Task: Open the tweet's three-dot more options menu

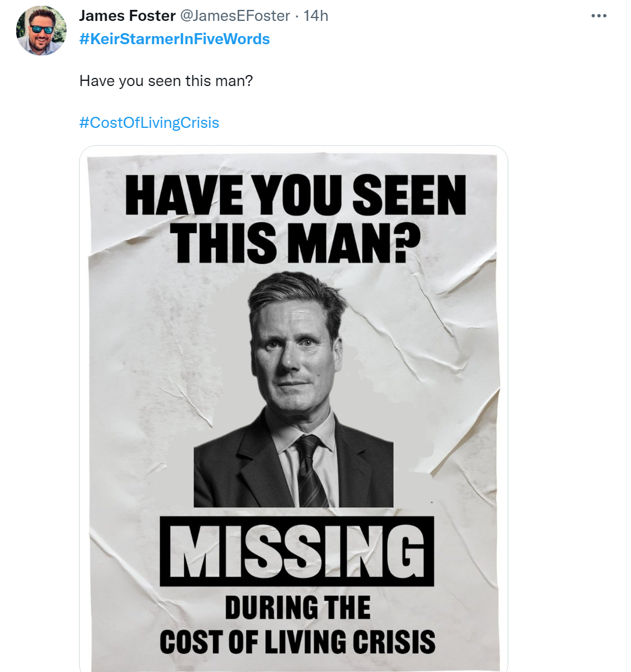Action: (x=598, y=16)
